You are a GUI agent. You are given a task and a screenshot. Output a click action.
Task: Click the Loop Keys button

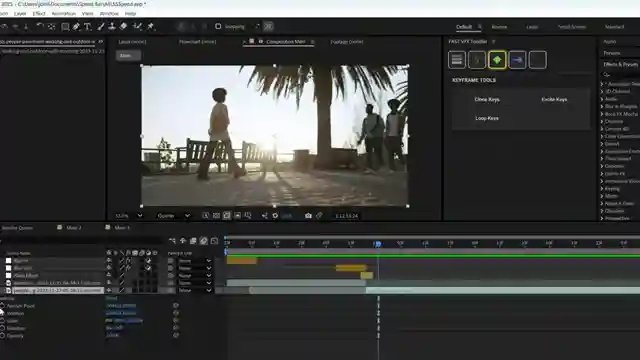pyautogui.click(x=487, y=118)
